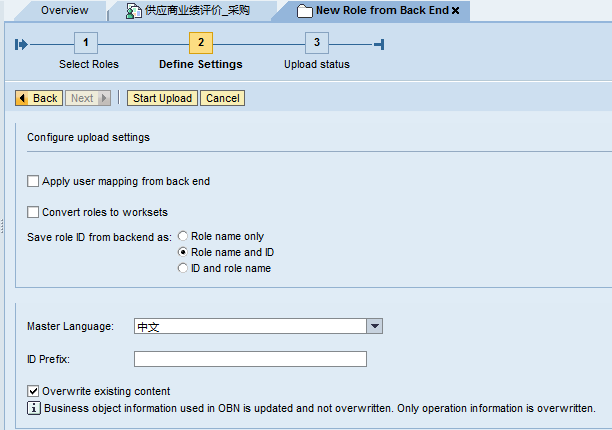Click the roadmap end marker icon
This screenshot has width=612, height=430.
(x=378, y=43)
